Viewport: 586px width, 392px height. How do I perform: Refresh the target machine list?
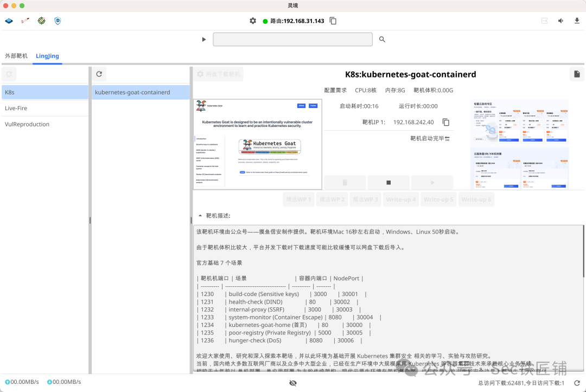pyautogui.click(x=99, y=74)
